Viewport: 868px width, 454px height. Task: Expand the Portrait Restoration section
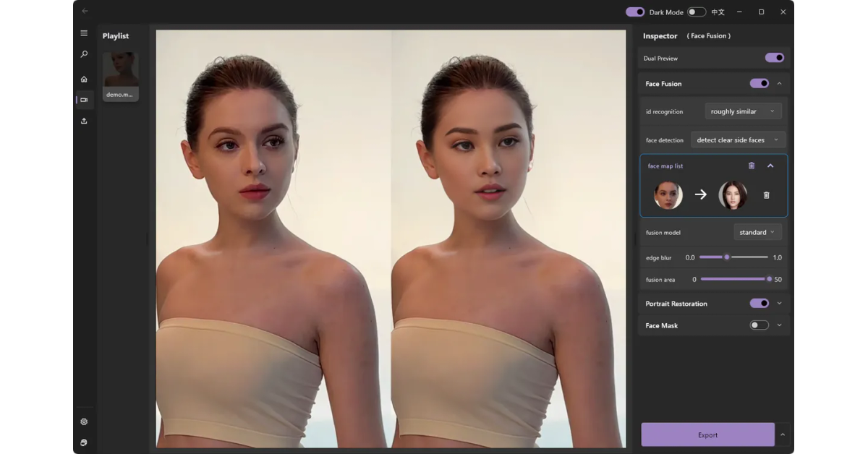tap(779, 303)
